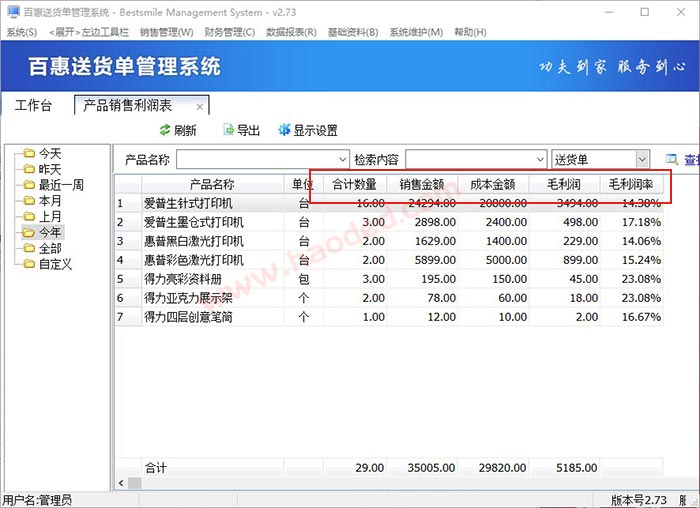The height and width of the screenshot is (508, 700).
Task: Click horizontal scrollbar left arrow
Action: pos(121,483)
